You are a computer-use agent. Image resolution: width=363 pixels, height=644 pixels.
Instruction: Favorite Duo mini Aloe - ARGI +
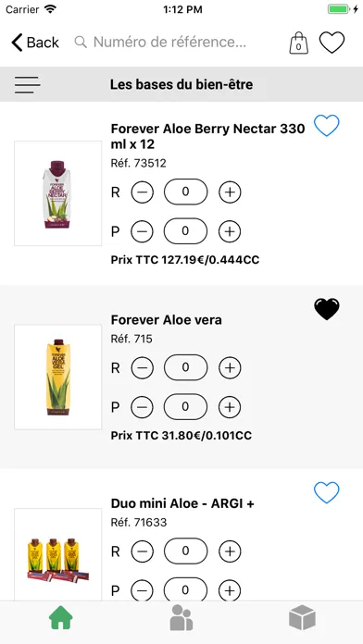[x=327, y=493]
